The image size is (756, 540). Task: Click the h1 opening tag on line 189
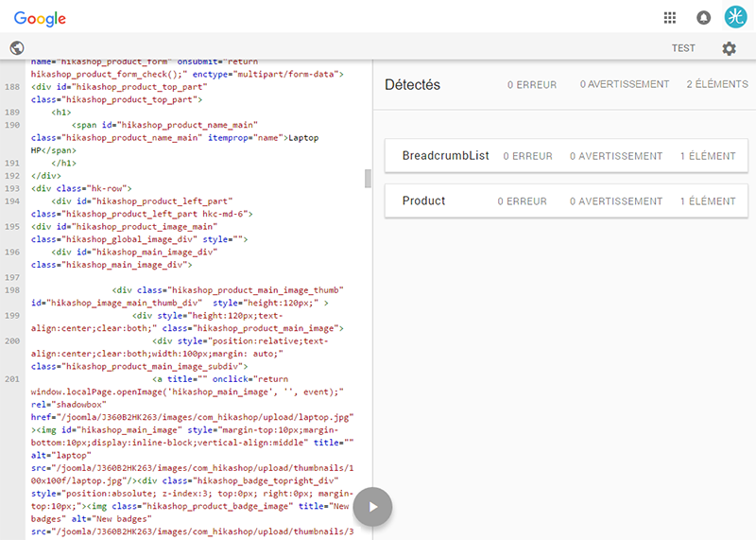61,113
